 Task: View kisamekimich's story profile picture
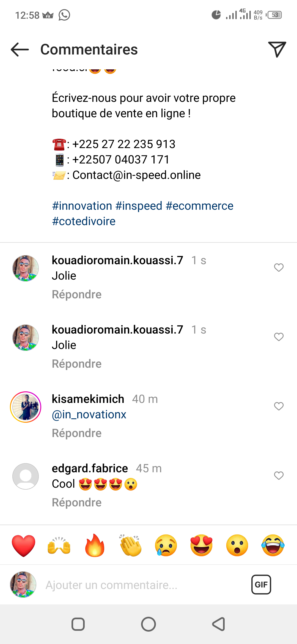26,407
